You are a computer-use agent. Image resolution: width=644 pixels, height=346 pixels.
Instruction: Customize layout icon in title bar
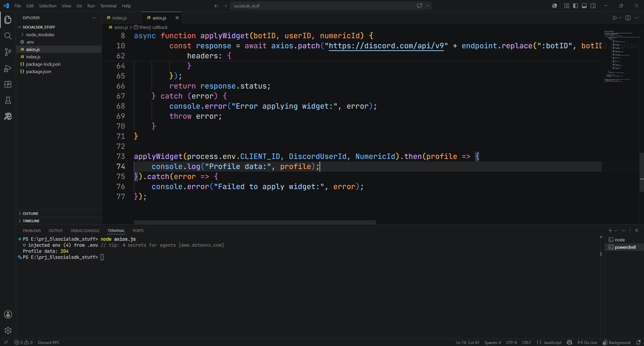(567, 6)
